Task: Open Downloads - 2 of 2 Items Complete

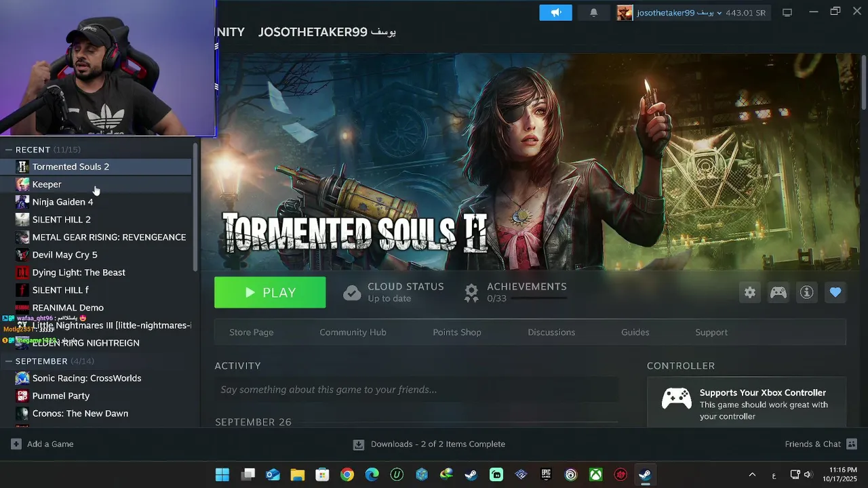Action: (429, 444)
